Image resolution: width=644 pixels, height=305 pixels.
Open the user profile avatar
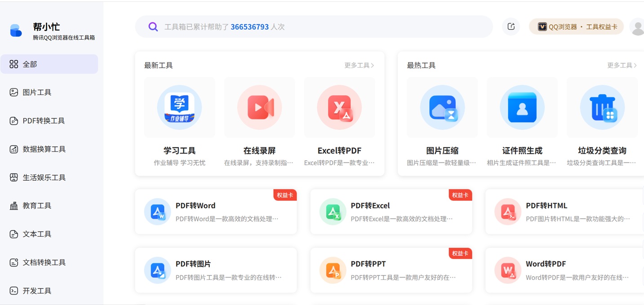[x=637, y=27]
